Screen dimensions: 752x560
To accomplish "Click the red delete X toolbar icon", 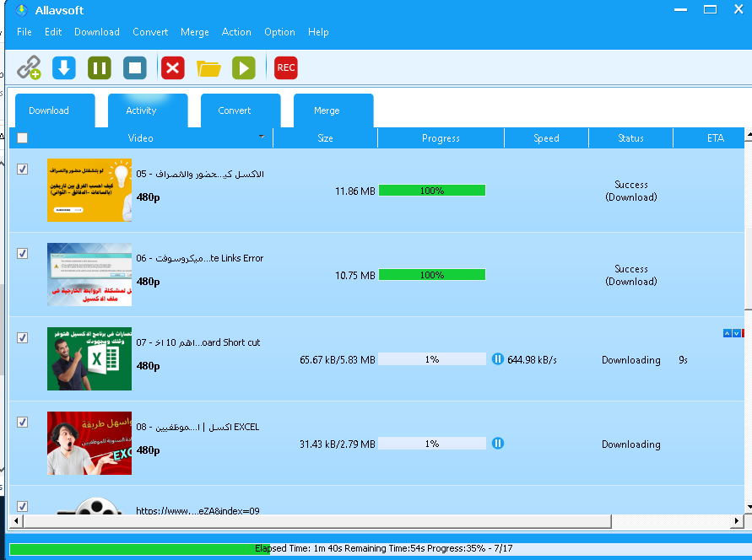I will [173, 67].
